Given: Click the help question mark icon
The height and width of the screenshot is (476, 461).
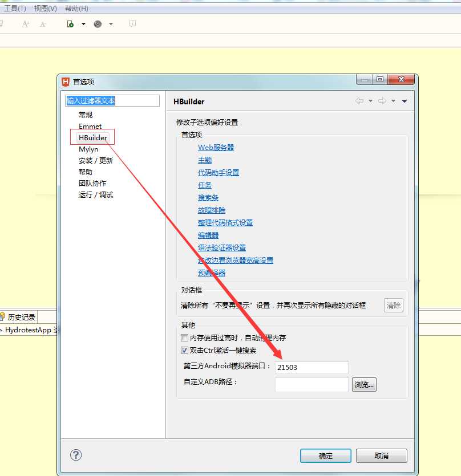Looking at the screenshot, I should tap(76, 455).
